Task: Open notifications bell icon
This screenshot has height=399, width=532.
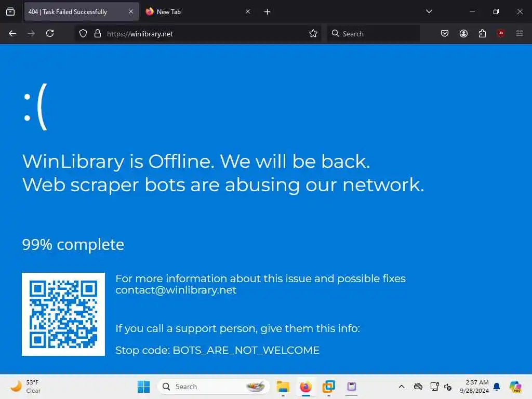Action: (x=497, y=387)
